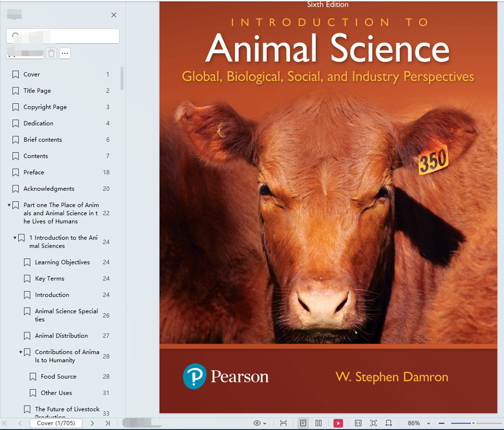Select Other Uses bookmark

tap(56, 393)
